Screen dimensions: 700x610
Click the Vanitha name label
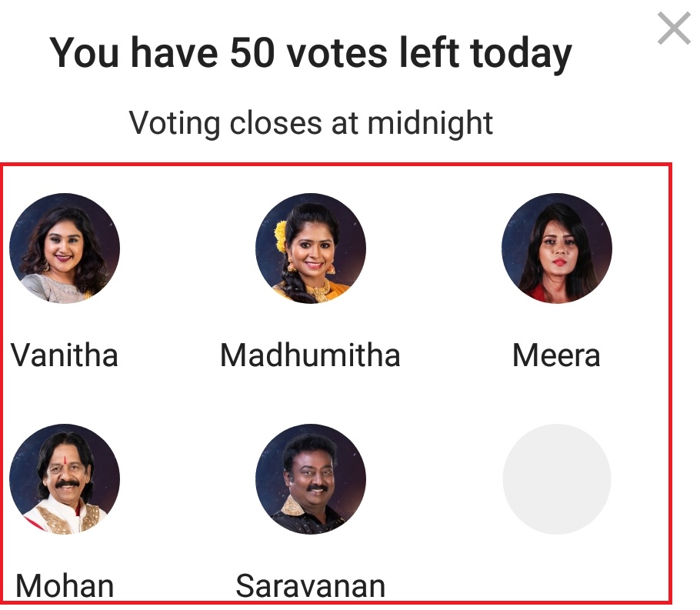(65, 355)
